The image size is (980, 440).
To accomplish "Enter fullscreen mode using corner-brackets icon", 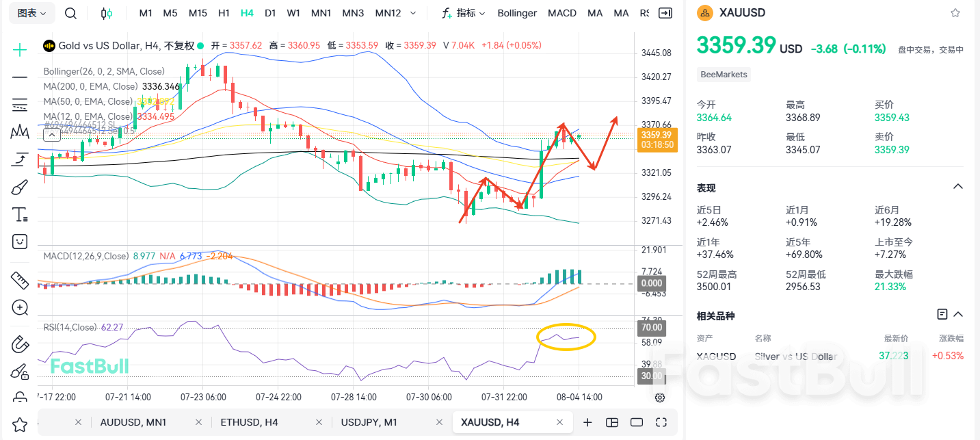I will click(x=661, y=422).
